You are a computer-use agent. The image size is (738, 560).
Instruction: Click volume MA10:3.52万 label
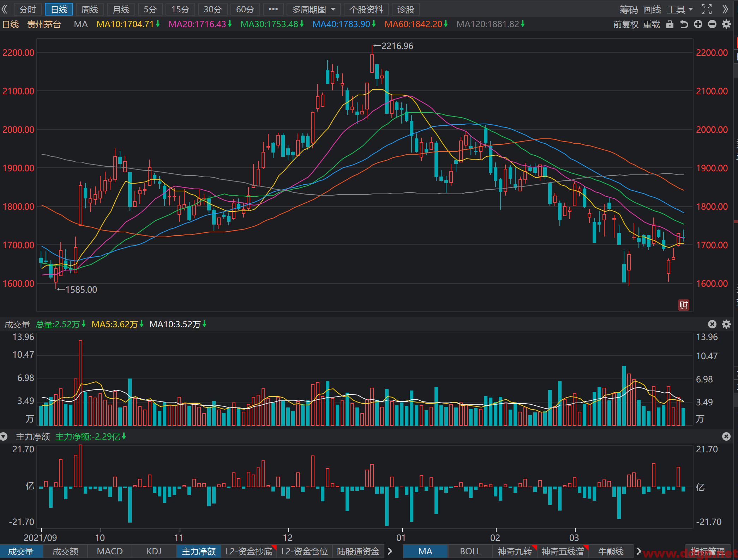(178, 324)
